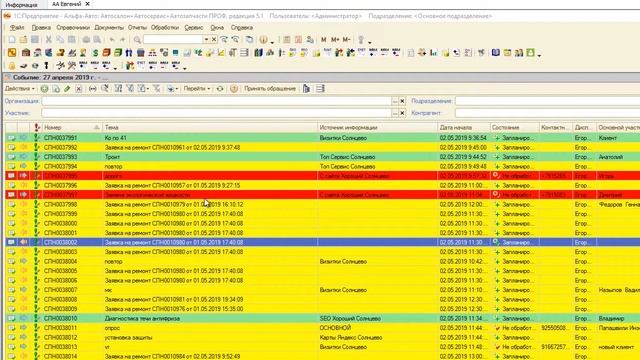Create a new document from the top toolbar
This screenshot has height=360, width=640.
click(12, 40)
